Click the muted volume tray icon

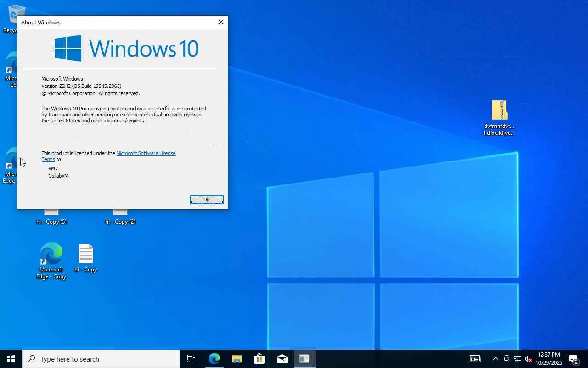528,359
